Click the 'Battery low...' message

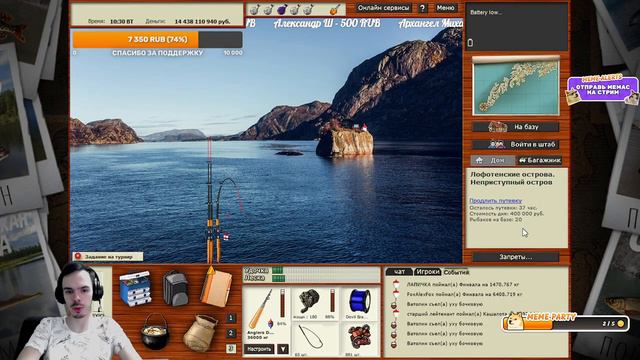[x=486, y=13]
